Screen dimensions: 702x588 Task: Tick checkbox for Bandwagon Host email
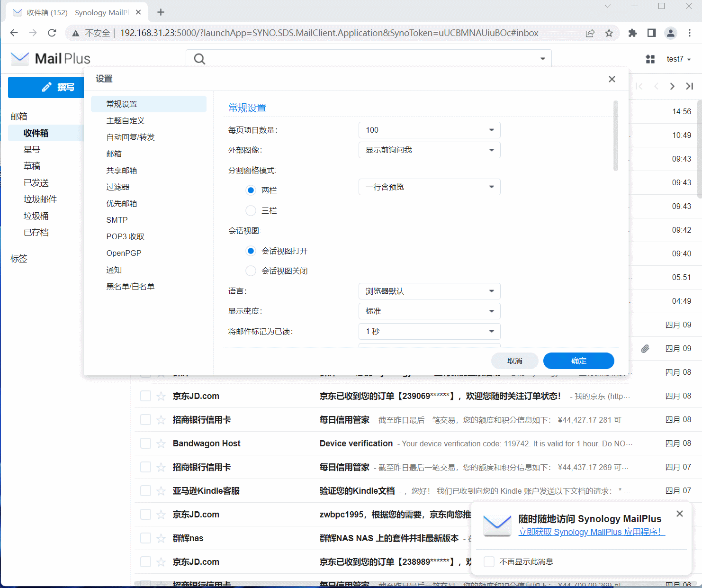(145, 443)
